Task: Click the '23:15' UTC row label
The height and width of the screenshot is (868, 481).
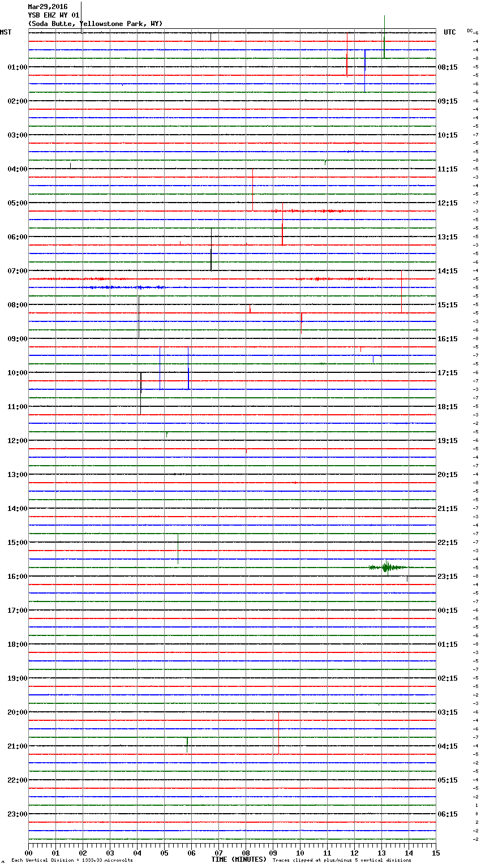Action: tap(448, 577)
